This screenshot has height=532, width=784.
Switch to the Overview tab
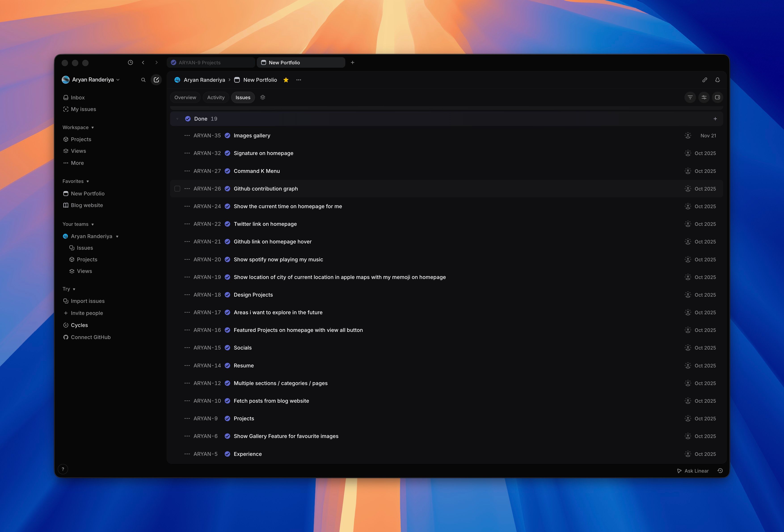click(x=185, y=97)
